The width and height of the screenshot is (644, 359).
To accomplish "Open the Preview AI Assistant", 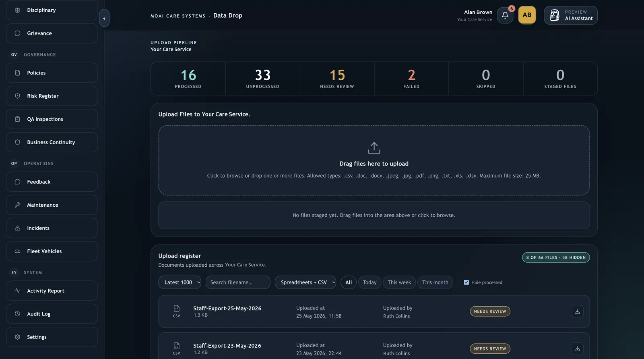I will [x=571, y=15].
